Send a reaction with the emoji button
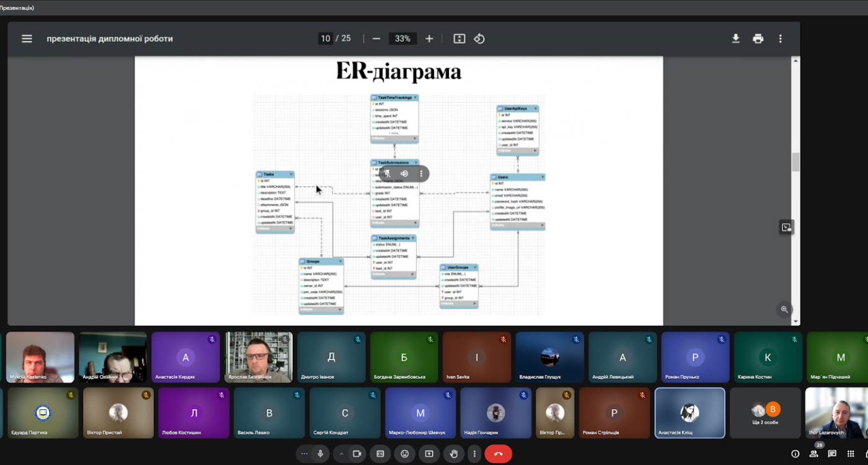The image size is (868, 465). click(405, 454)
